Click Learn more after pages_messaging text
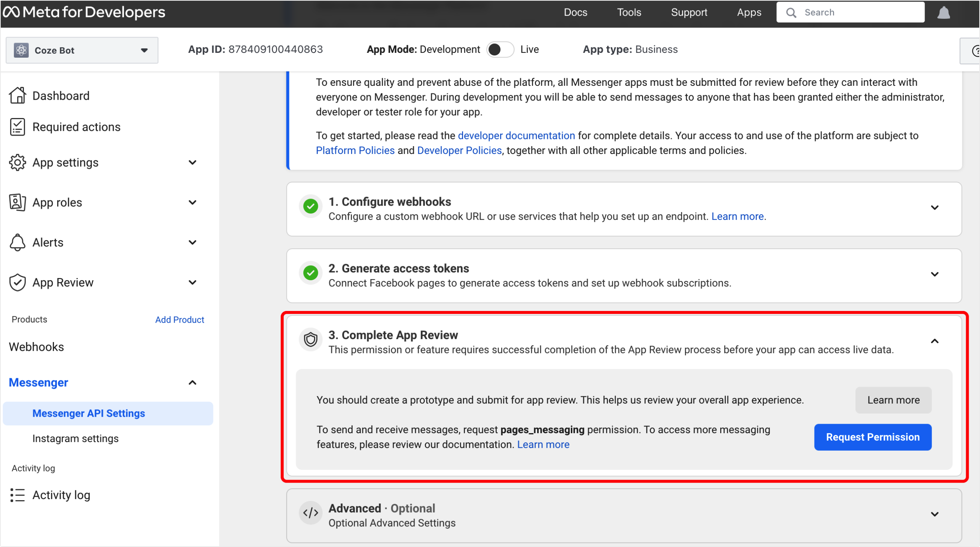This screenshot has height=547, width=980. pos(543,445)
